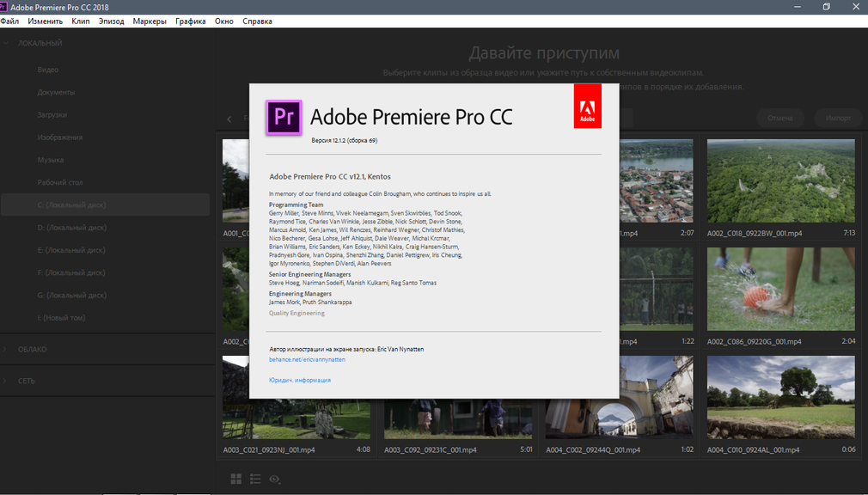Click the Отмена button
Image resolution: width=868 pixels, height=495 pixels.
[x=780, y=118]
